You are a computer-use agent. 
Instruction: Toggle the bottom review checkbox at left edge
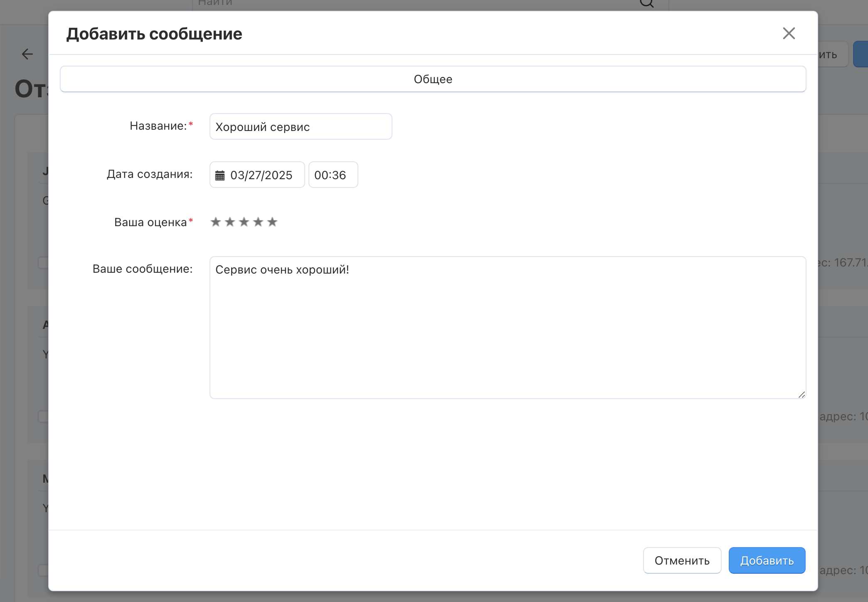[43, 570]
